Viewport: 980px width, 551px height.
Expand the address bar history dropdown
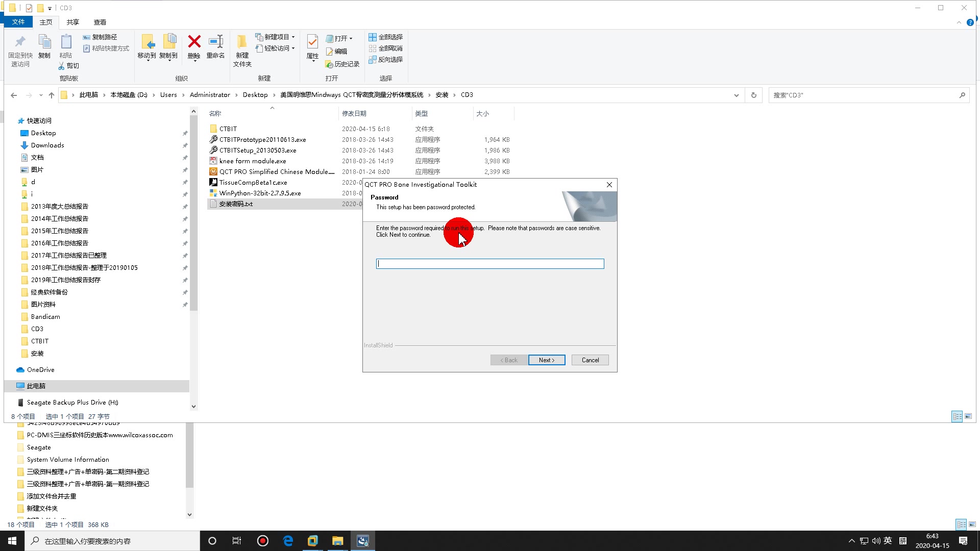736,95
